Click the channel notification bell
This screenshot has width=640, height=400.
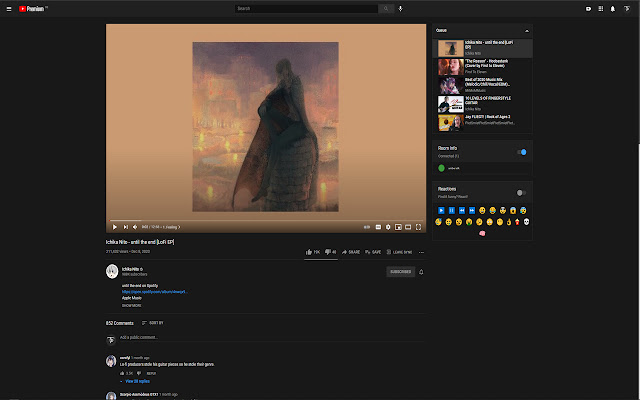click(421, 272)
